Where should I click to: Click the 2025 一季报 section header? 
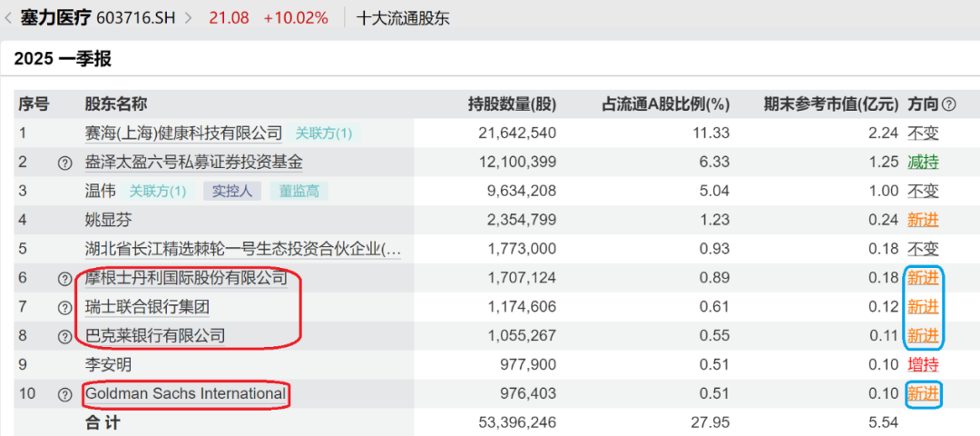63,59
